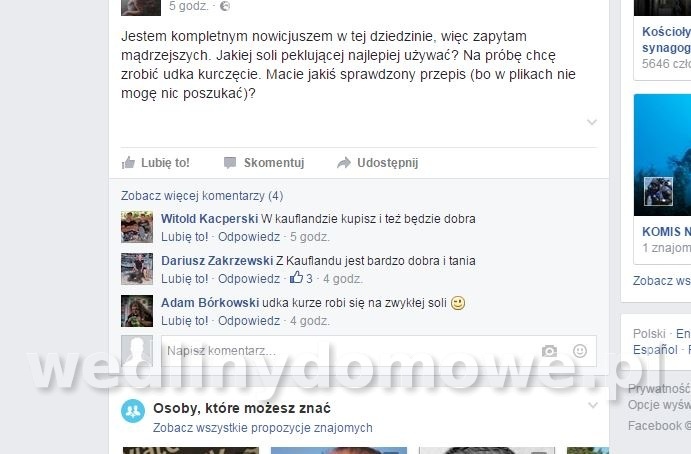
Task: Open Zobacz wszystkie propozycje znajomych link
Action: point(263,428)
